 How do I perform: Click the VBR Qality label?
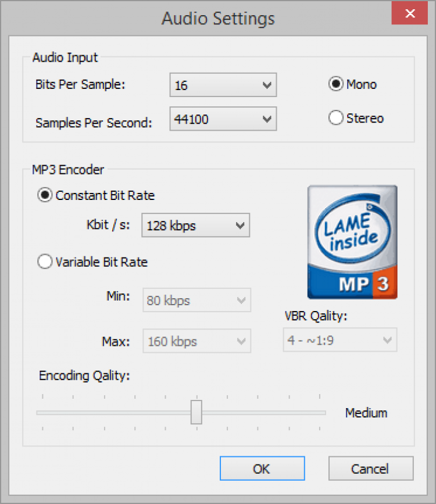pyautogui.click(x=316, y=316)
